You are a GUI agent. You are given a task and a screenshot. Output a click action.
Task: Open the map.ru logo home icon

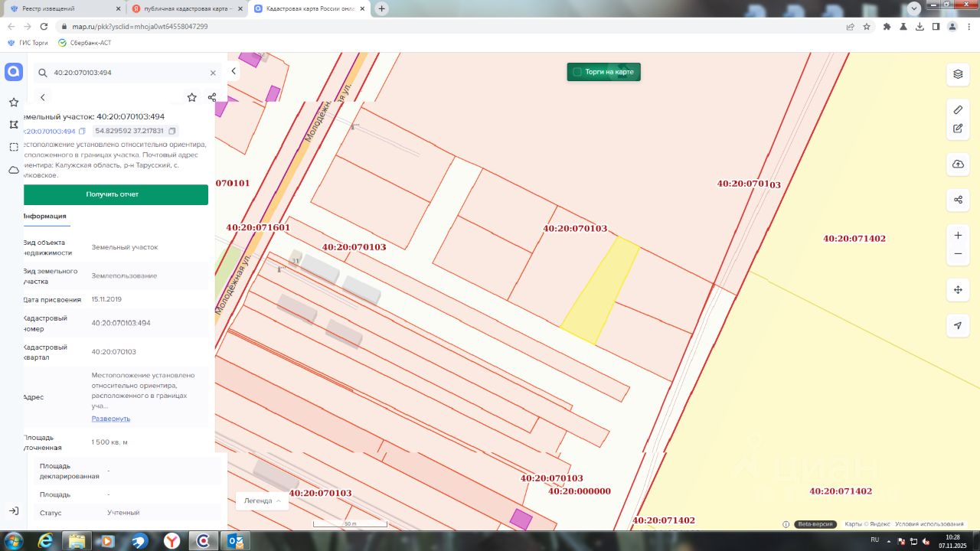coord(14,72)
